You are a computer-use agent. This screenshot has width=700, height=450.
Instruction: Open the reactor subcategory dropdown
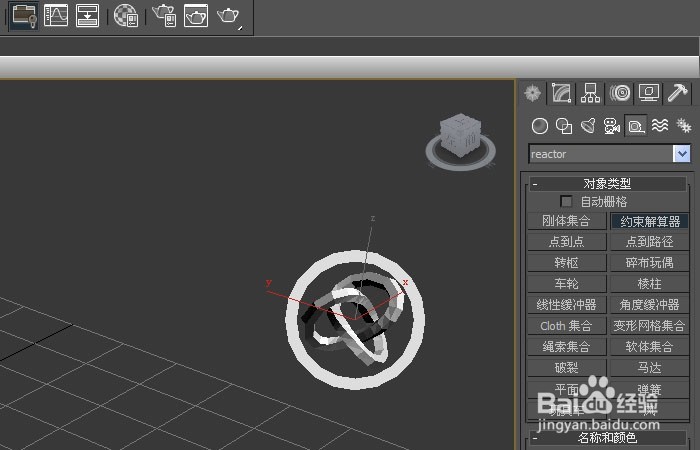click(x=682, y=154)
